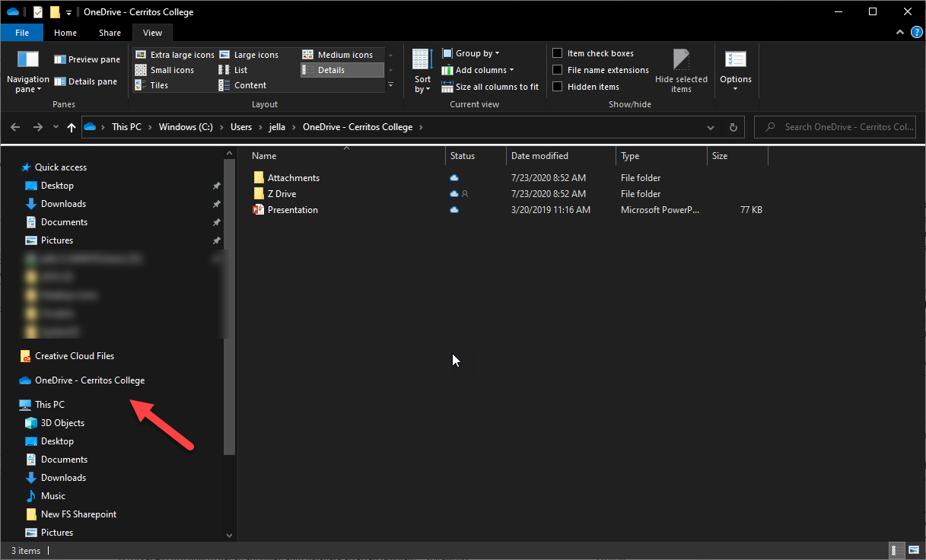Select the View ribbon tab

pyautogui.click(x=152, y=33)
